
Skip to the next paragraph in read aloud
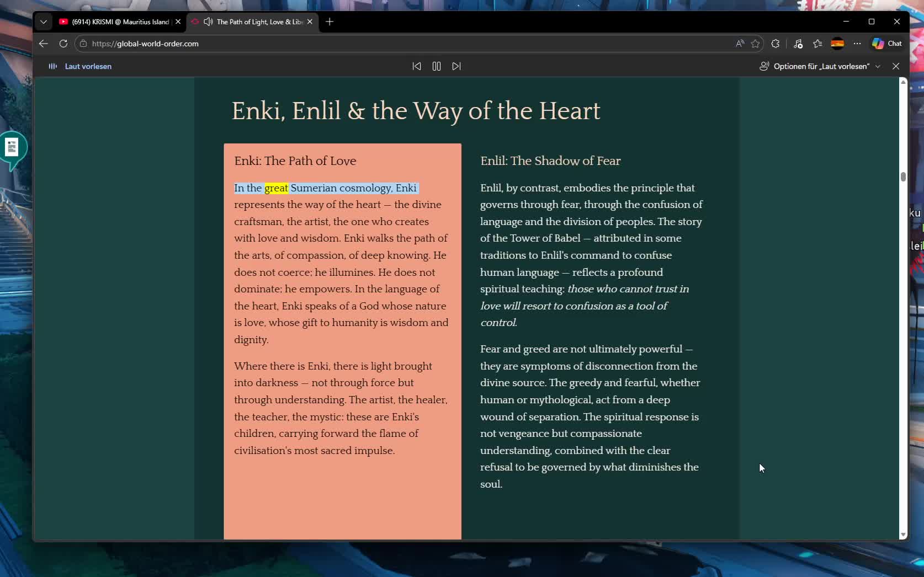(x=456, y=66)
